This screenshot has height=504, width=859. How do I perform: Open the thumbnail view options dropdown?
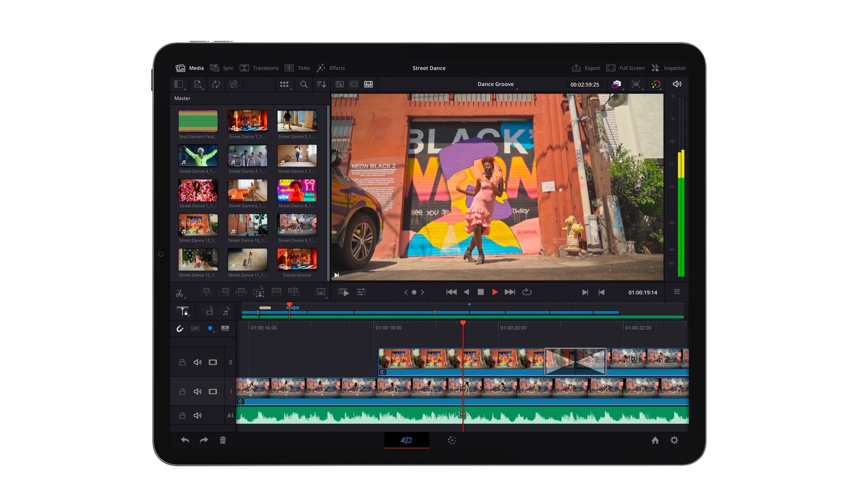[x=285, y=85]
